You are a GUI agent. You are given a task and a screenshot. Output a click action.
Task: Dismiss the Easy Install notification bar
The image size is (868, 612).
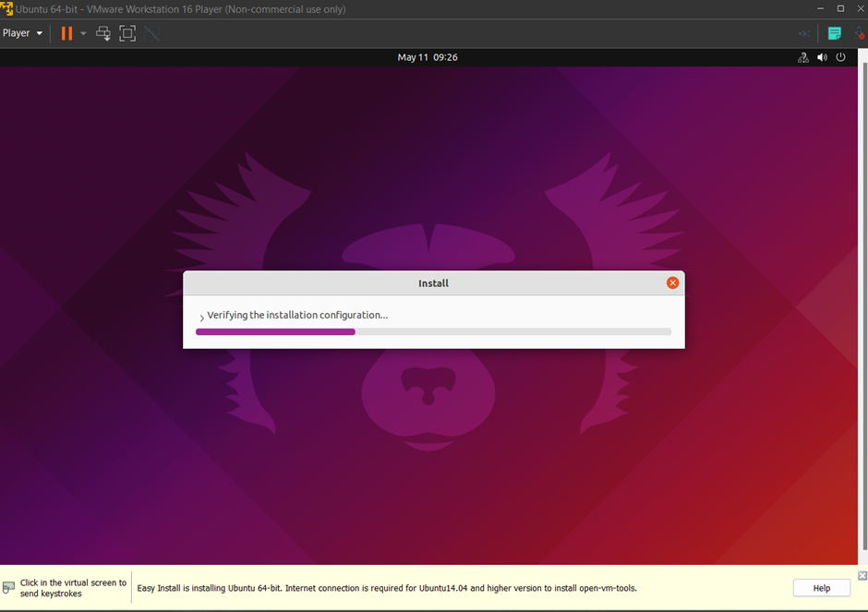coord(862,576)
